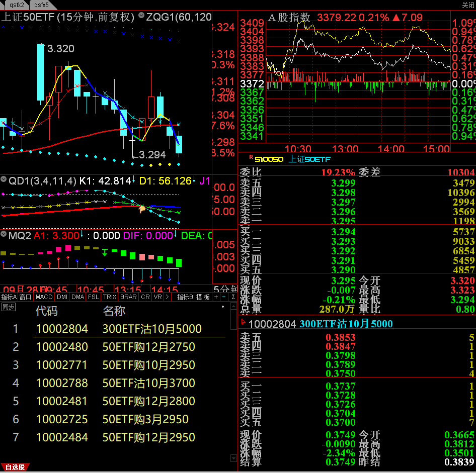476x473 pixels.
Task: Click the red arrow icon beside 10002804
Action: (x=243, y=322)
